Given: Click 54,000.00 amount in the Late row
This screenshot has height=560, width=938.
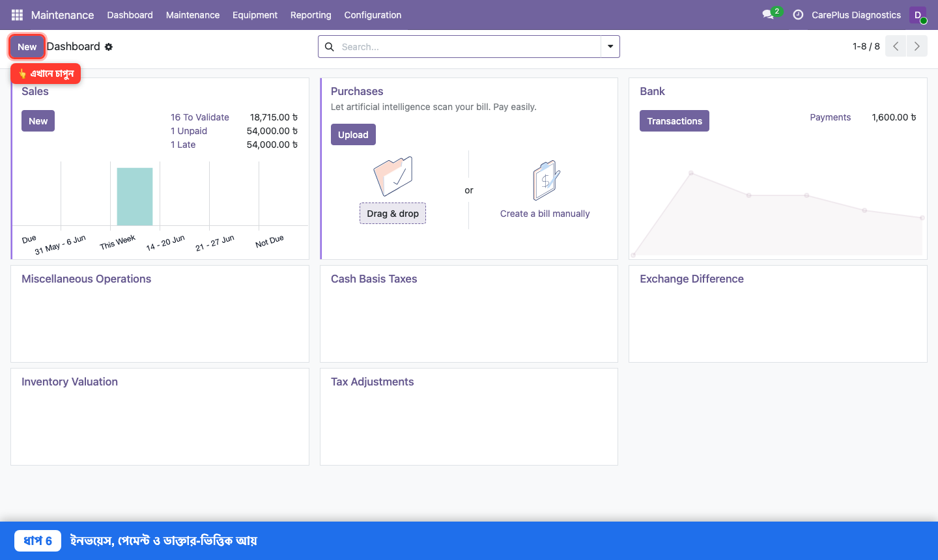Looking at the screenshot, I should 272,145.
